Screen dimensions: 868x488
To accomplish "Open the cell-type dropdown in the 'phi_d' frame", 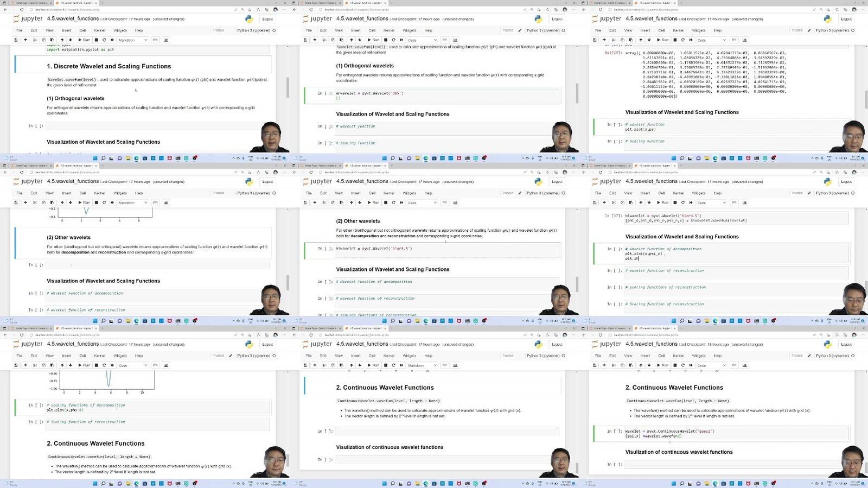I will point(132,365).
